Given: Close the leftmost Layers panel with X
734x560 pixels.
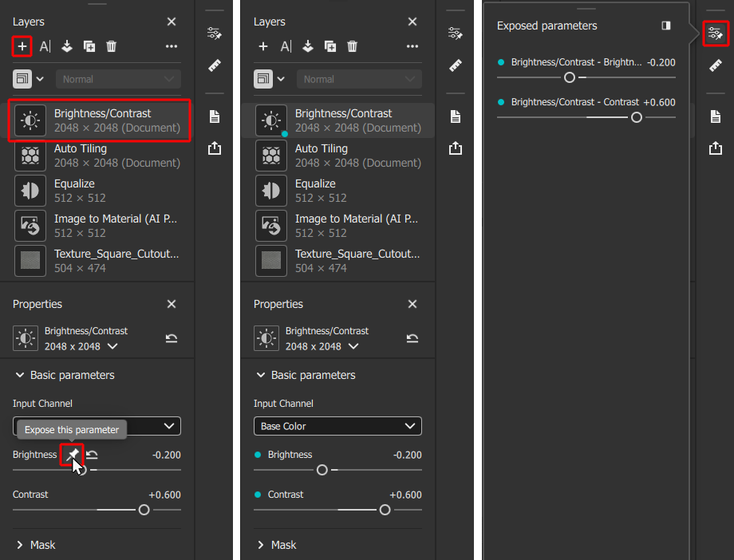Looking at the screenshot, I should click(x=172, y=22).
